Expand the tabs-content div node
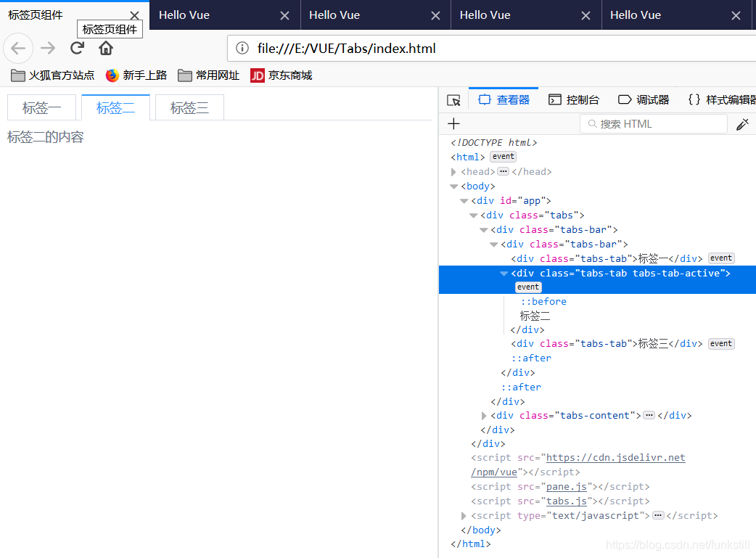The image size is (756, 558). [x=484, y=416]
